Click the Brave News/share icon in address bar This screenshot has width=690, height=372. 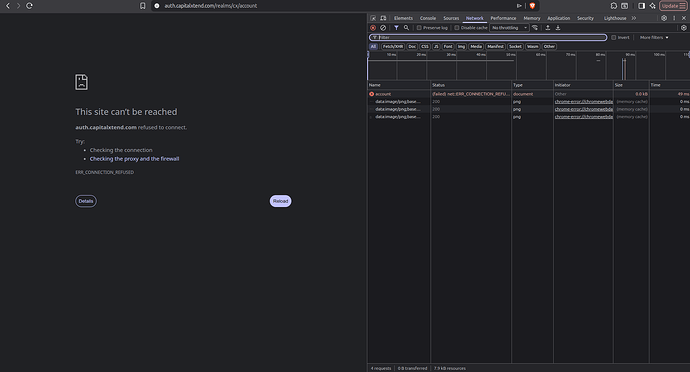click(x=519, y=6)
